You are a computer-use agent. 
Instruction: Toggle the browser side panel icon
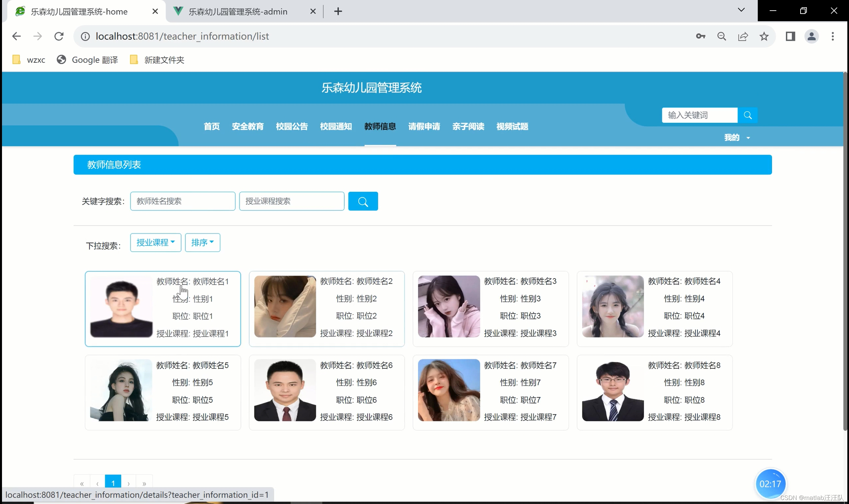(x=790, y=36)
